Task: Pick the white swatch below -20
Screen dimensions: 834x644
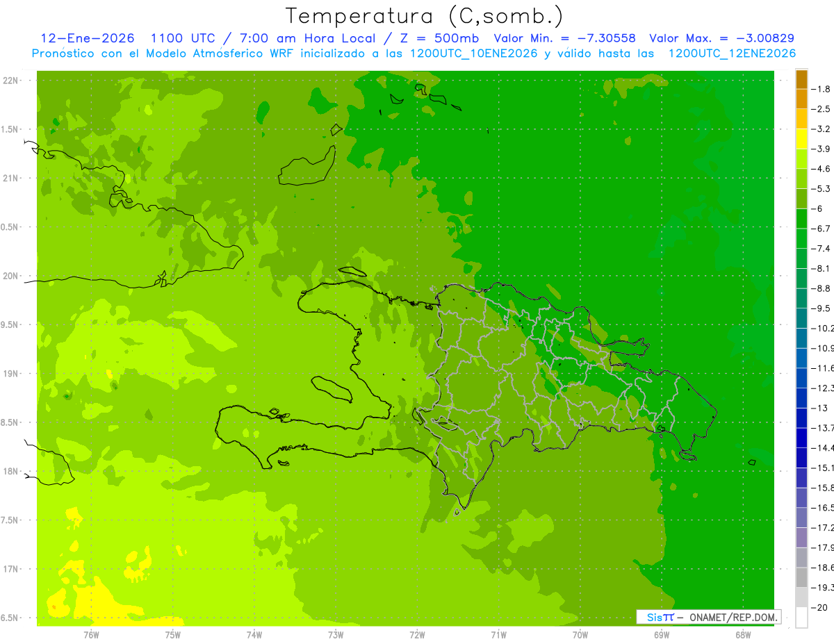Action: [x=801, y=617]
